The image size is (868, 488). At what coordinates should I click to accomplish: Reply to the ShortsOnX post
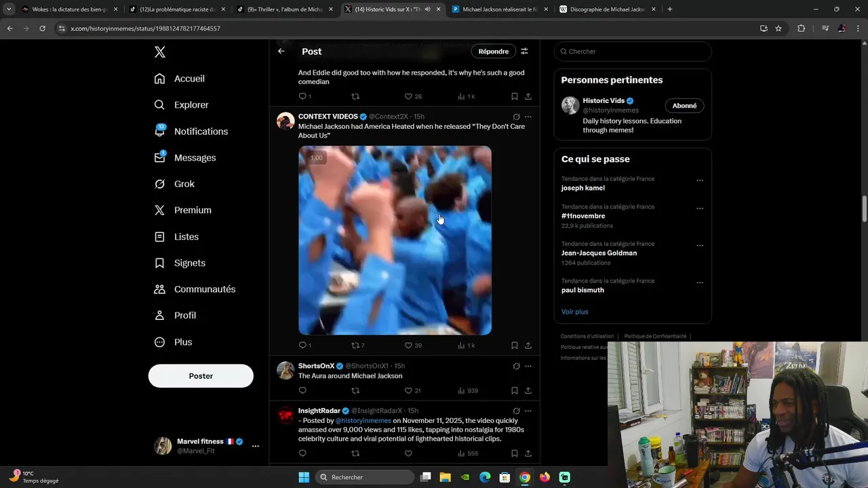click(302, 391)
